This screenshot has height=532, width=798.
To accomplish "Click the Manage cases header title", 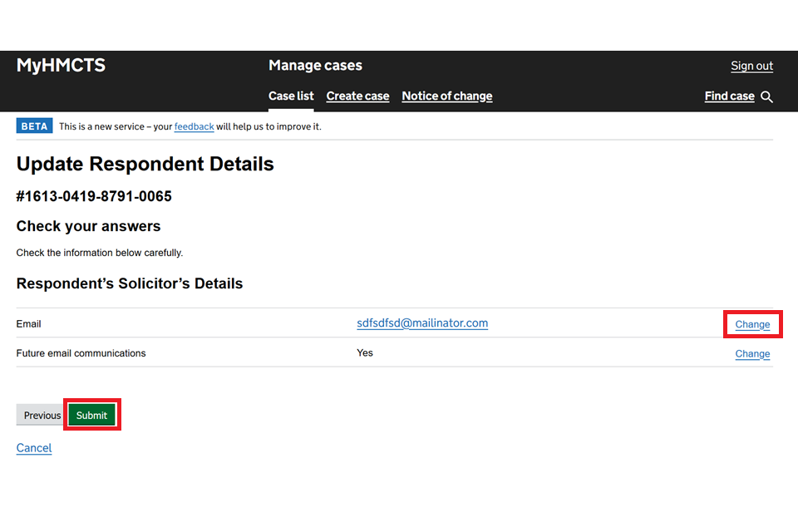I will click(x=315, y=66).
